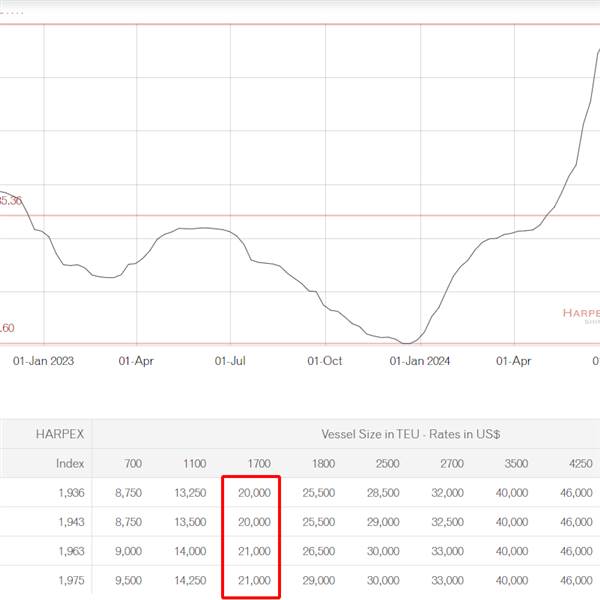The height and width of the screenshot is (600, 600).
Task: Click 8,750 in the 1,936 index row
Action: 128,492
